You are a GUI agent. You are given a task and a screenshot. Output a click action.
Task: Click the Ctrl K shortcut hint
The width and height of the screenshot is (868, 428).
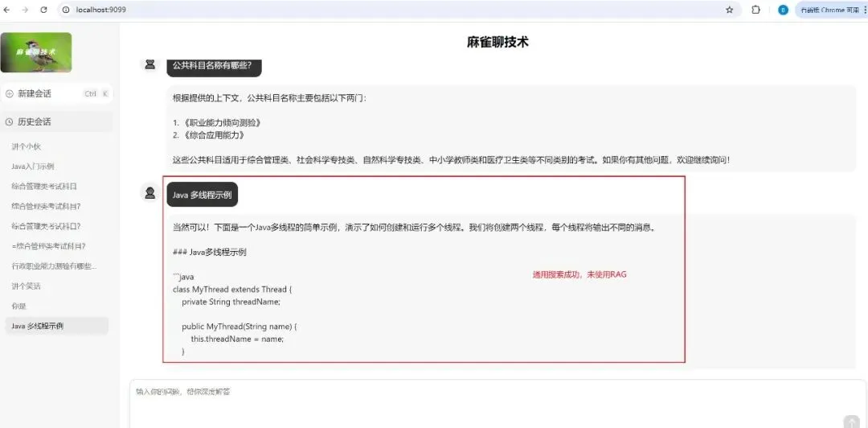click(x=96, y=93)
